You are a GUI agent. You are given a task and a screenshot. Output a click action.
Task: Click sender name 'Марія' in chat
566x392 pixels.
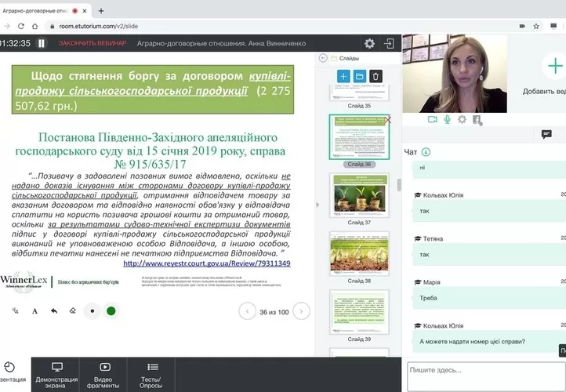tap(431, 282)
